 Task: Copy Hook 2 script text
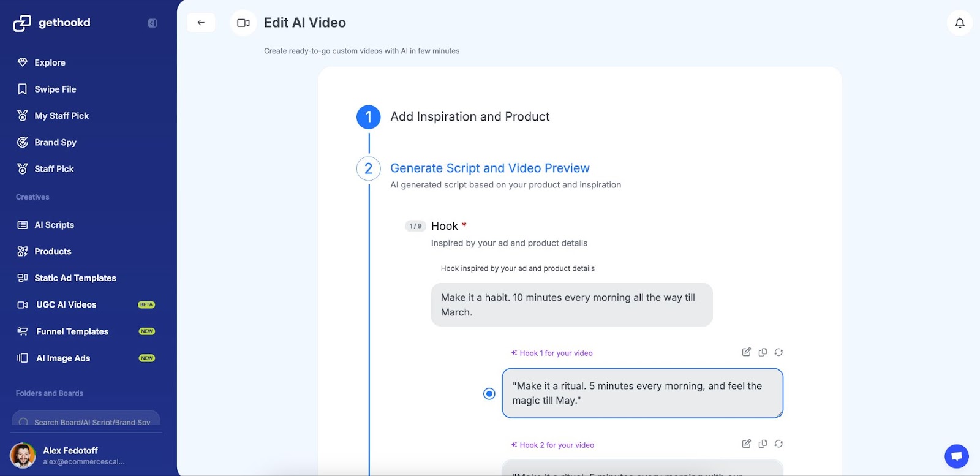point(763,444)
